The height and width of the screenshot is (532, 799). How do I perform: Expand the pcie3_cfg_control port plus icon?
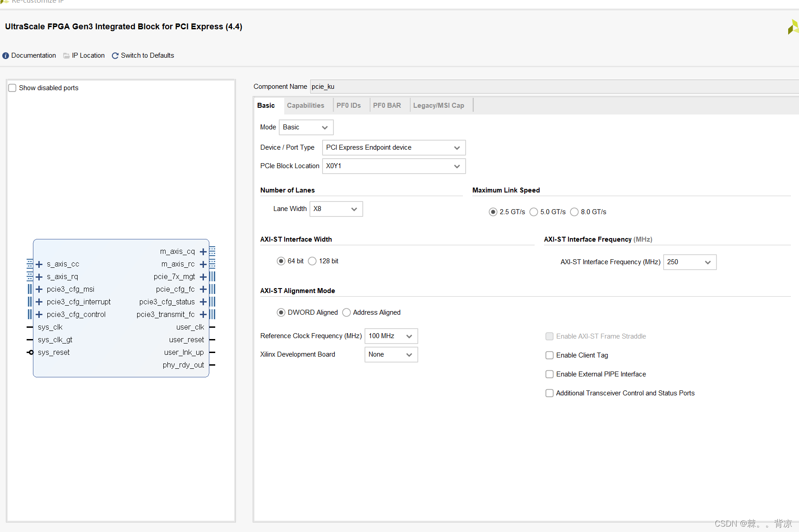click(x=39, y=315)
